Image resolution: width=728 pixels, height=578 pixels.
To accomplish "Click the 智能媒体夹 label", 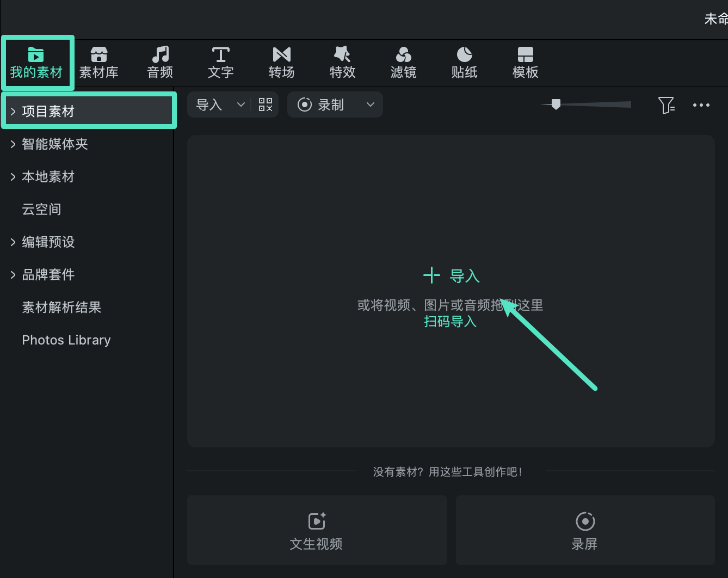I will click(55, 144).
